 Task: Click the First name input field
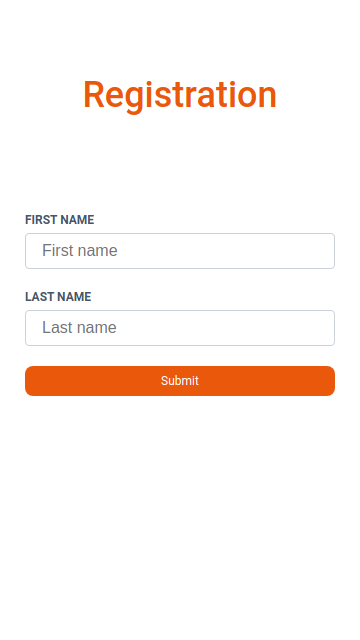click(180, 251)
